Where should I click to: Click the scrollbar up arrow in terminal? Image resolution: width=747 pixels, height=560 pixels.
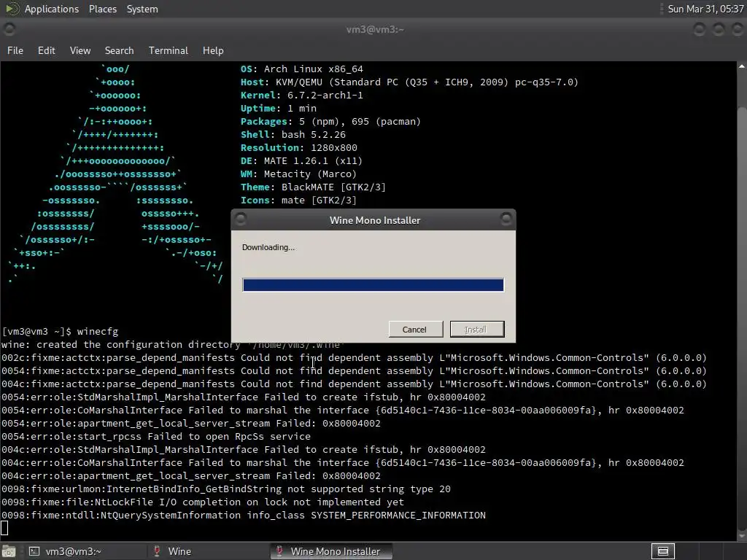(x=742, y=66)
